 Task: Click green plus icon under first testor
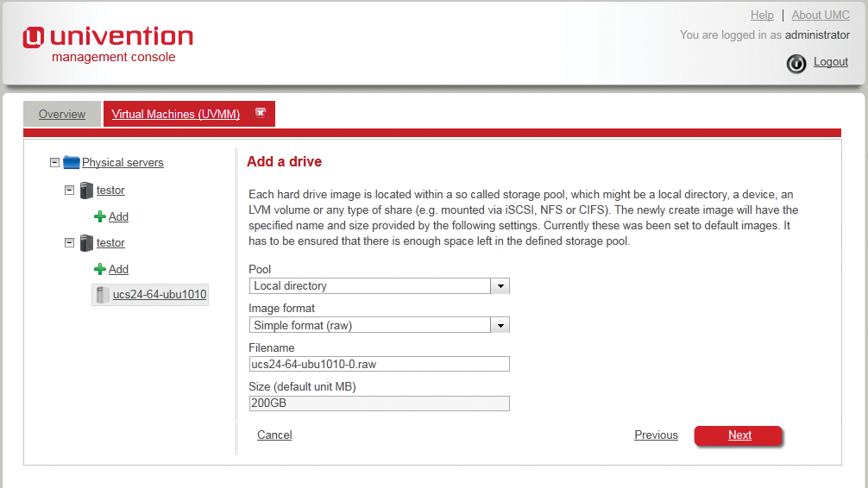pos(99,216)
